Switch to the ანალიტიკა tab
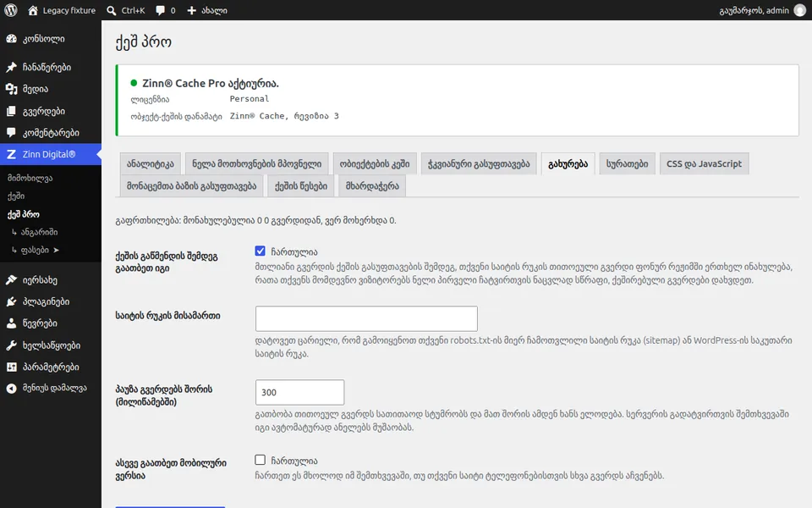Viewport: 812px width, 508px height. [151, 163]
